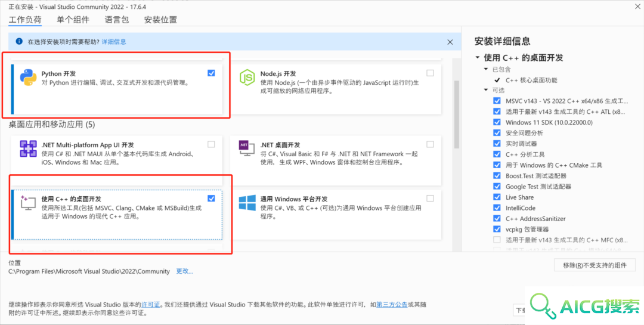Screen dimensions: 644x325
Task: Uncheck Google Test 测试适配器 option
Action: 497,186
